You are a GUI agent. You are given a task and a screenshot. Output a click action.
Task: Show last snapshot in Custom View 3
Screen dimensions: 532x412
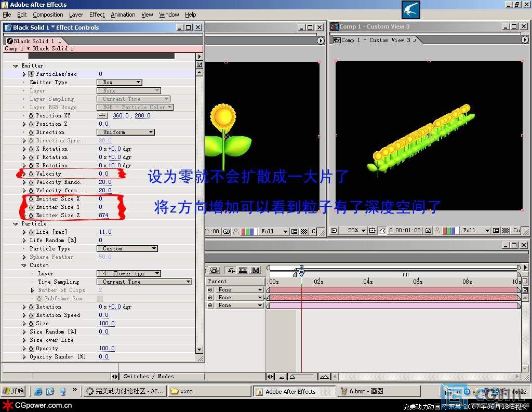tap(437, 231)
